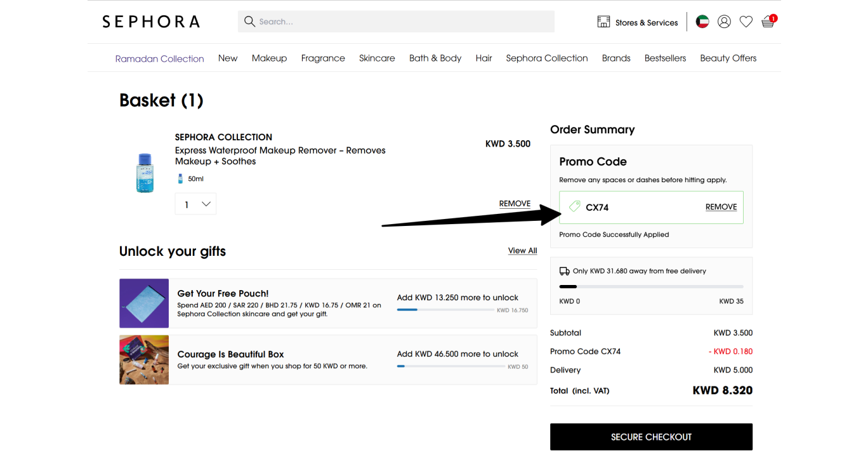Click the -KWD 0.180 discount value
This screenshot has height=457, width=868.
[730, 351]
